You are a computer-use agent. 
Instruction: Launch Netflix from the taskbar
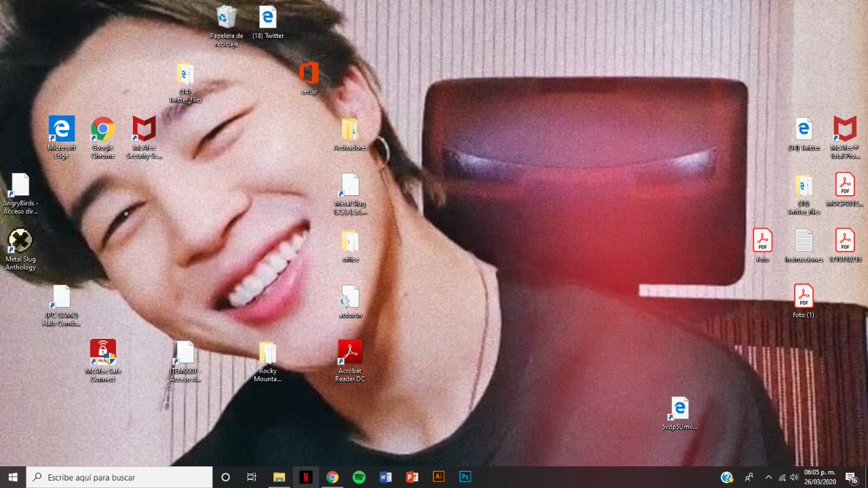[305, 477]
